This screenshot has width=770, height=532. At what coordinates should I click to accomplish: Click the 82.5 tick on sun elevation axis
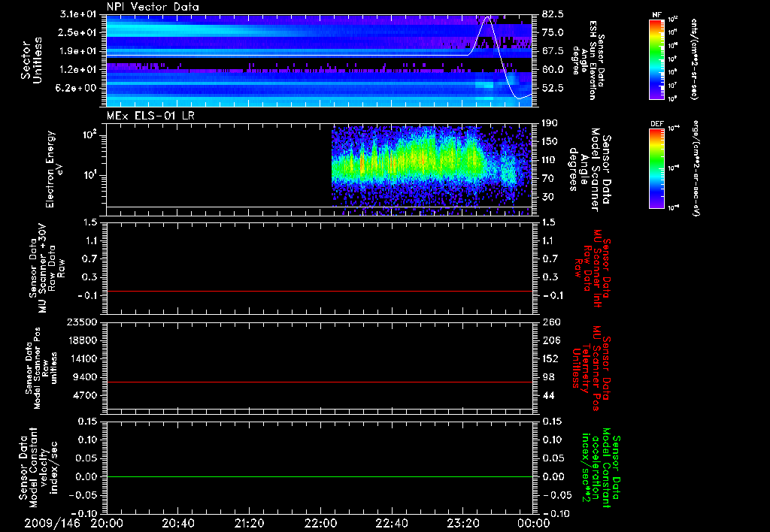tap(552, 14)
